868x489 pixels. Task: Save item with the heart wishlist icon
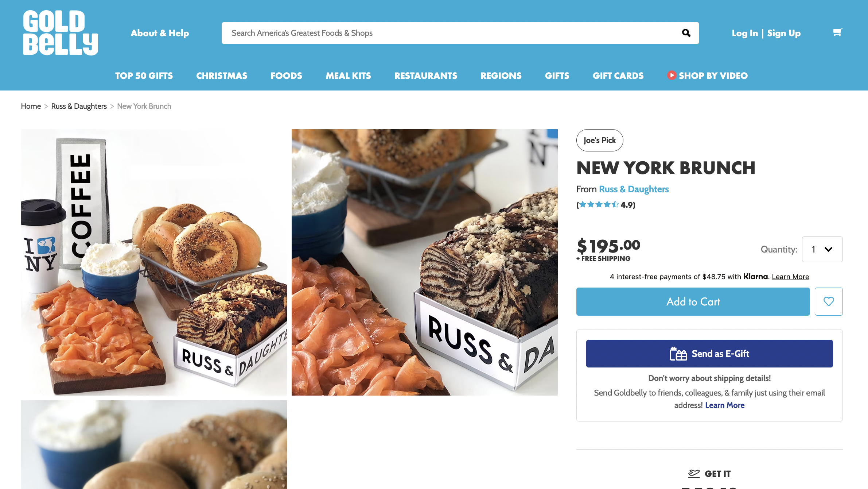coord(829,301)
